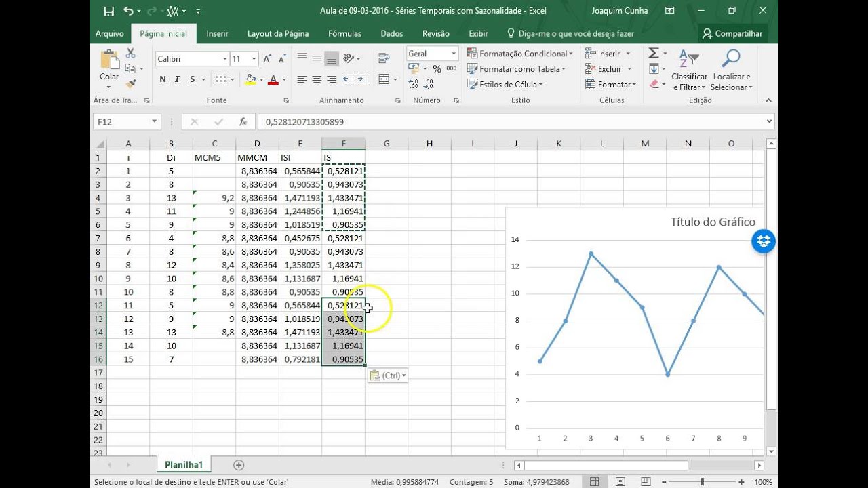868x488 pixels.
Task: Click the AutoSum sigma icon
Action: 653,53
